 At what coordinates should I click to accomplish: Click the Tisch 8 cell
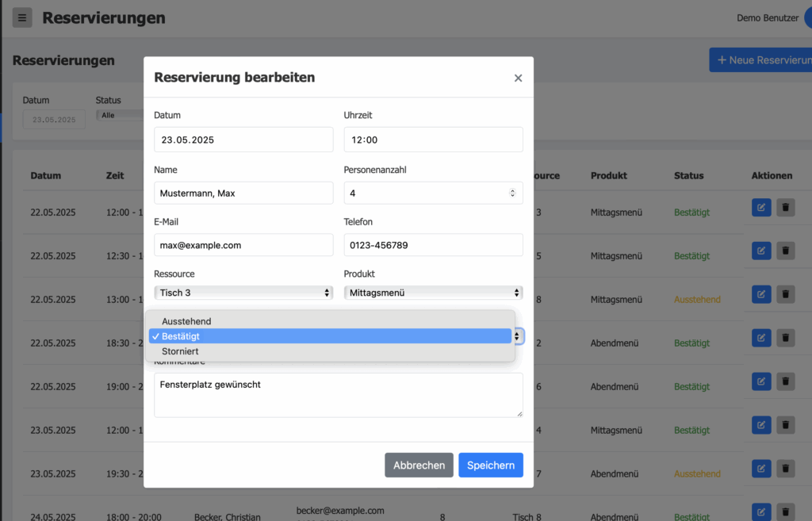click(527, 517)
